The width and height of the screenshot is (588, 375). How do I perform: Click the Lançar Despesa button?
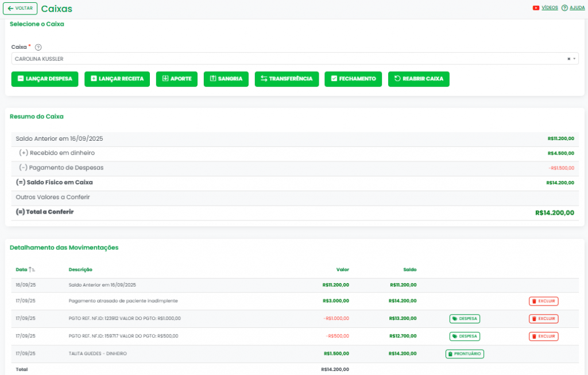tap(45, 79)
